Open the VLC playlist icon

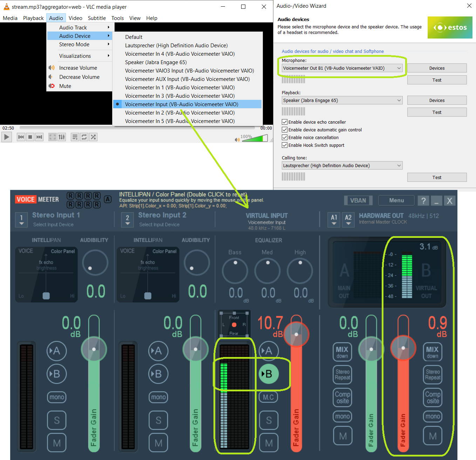75,137
